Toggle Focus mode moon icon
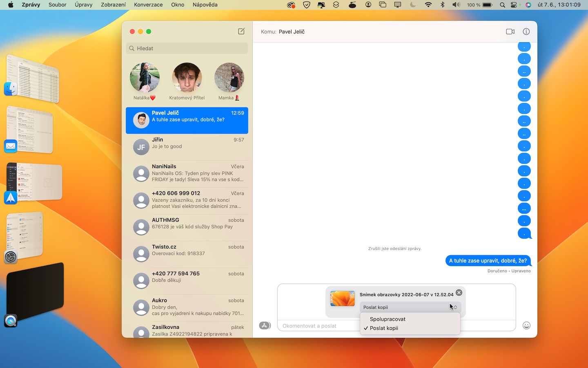Image resolution: width=588 pixels, height=368 pixels. tap(412, 5)
